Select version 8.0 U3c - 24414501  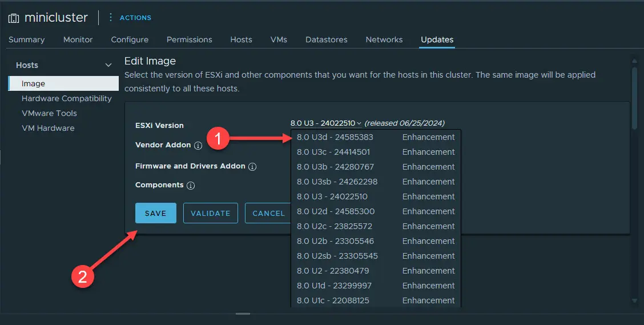376,152
